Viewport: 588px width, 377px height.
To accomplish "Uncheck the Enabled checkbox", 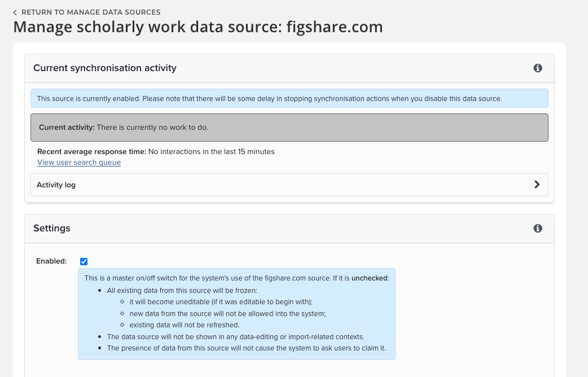I will [84, 261].
